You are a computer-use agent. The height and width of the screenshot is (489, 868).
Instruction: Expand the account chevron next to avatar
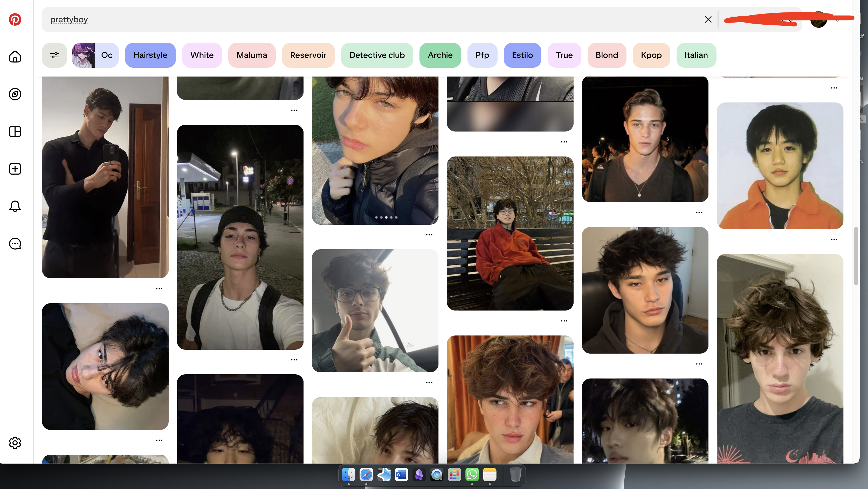pyautogui.click(x=837, y=21)
